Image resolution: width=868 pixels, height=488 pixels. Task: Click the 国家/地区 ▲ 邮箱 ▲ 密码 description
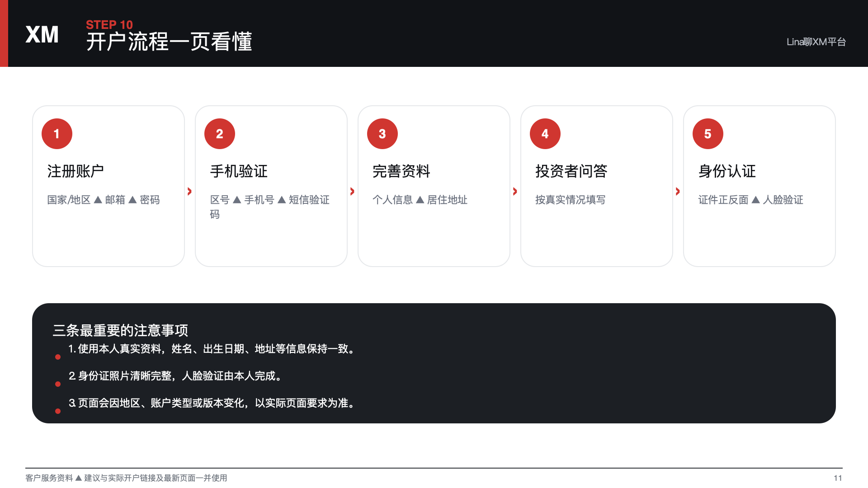(x=104, y=200)
